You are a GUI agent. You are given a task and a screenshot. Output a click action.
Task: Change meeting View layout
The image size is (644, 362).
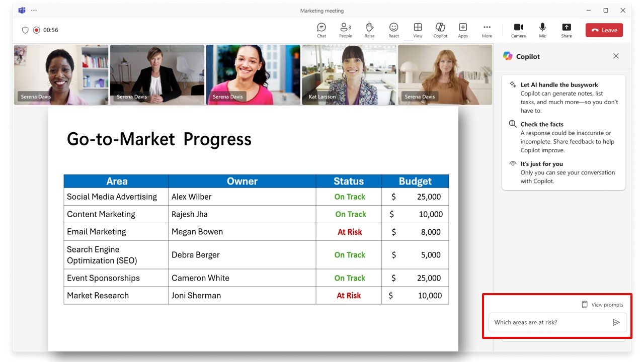tap(418, 30)
